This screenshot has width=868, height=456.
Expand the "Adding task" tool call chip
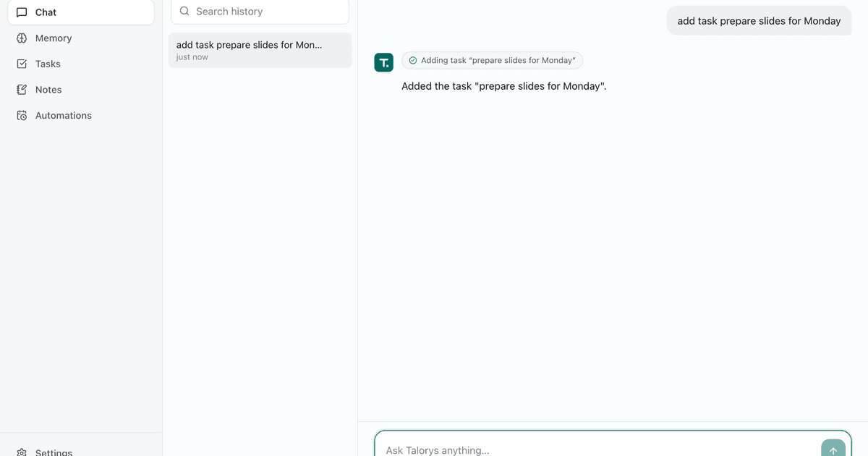tap(492, 61)
